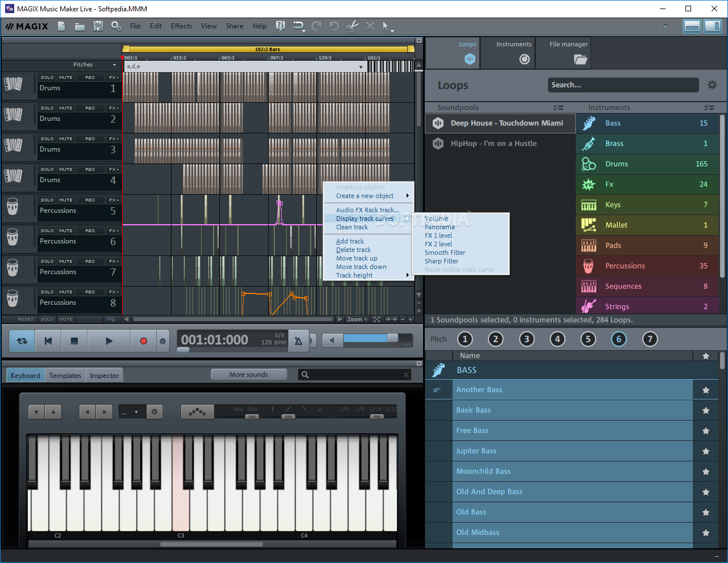Select the Pads instrument icon
The height and width of the screenshot is (563, 728).
pyautogui.click(x=589, y=246)
